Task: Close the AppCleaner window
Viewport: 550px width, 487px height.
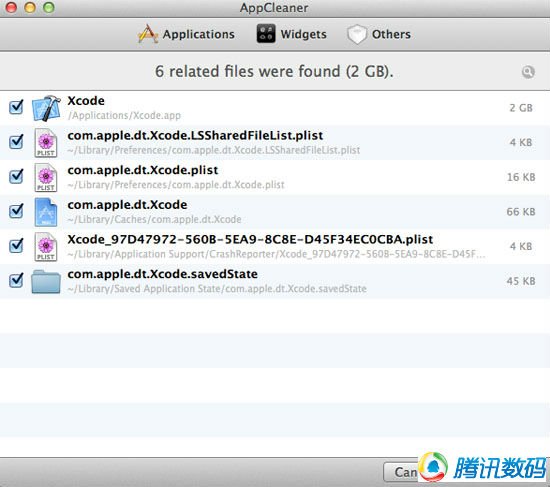Action: coord(11,8)
